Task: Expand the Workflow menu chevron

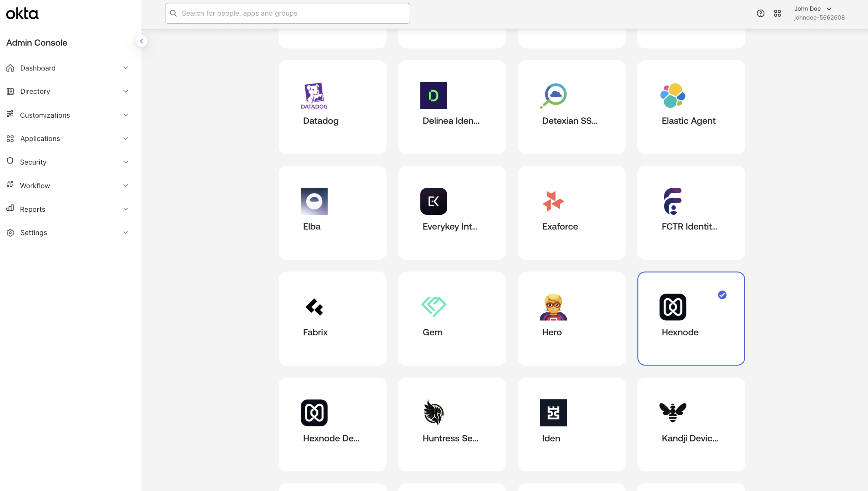Action: pyautogui.click(x=126, y=185)
